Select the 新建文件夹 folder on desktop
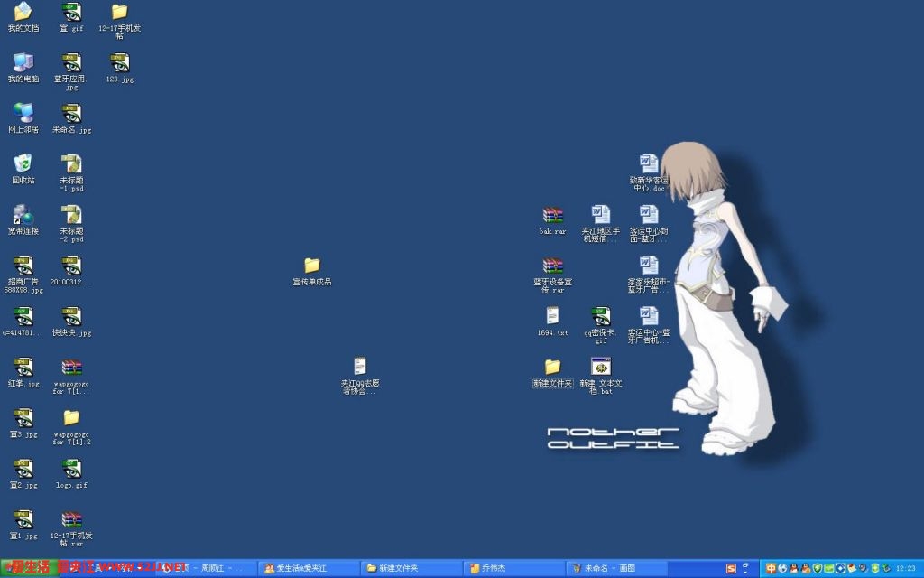The height and width of the screenshot is (578, 924). (x=552, y=372)
